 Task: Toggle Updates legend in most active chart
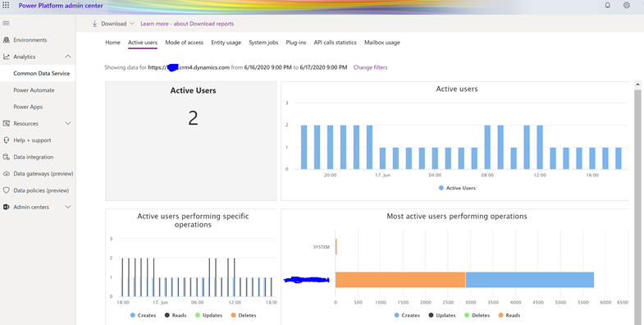coord(441,315)
